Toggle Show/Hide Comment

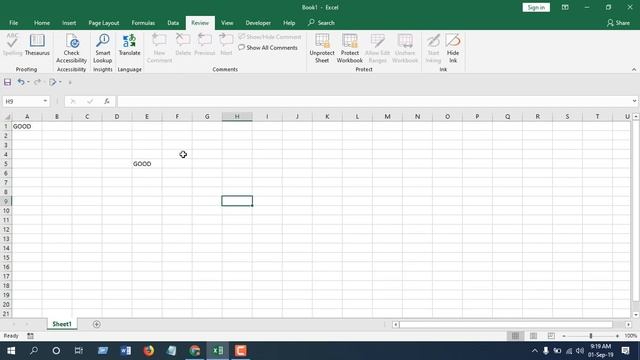click(x=270, y=37)
